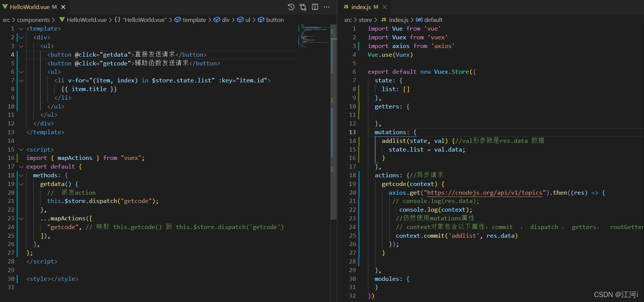The width and height of the screenshot is (644, 302).
Task: Collapse the template block at line 1
Action: pyautogui.click(x=21, y=29)
